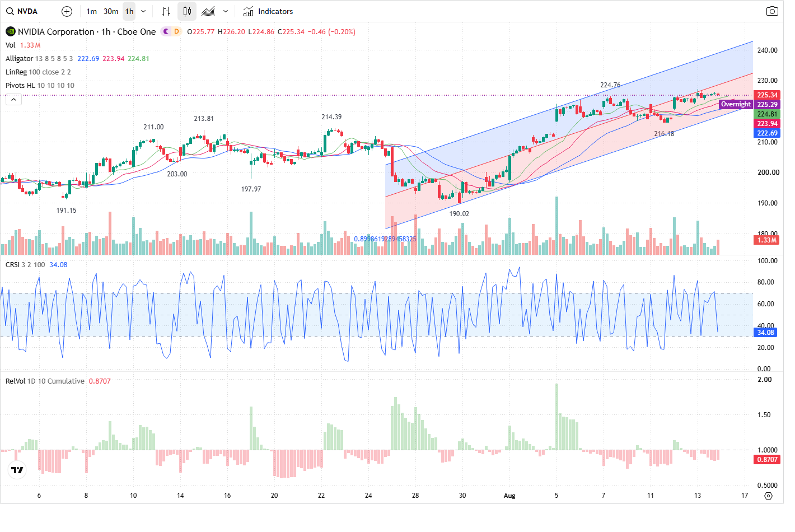Screen dimensions: 795x532
Task: Click the 0.8707 RelVol axis label
Action: tap(767, 460)
